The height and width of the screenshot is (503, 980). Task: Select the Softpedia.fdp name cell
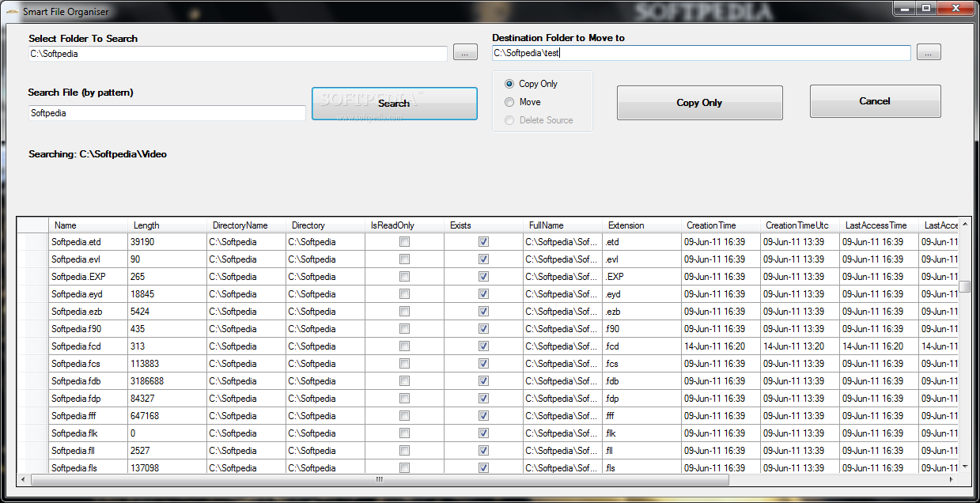tap(88, 399)
